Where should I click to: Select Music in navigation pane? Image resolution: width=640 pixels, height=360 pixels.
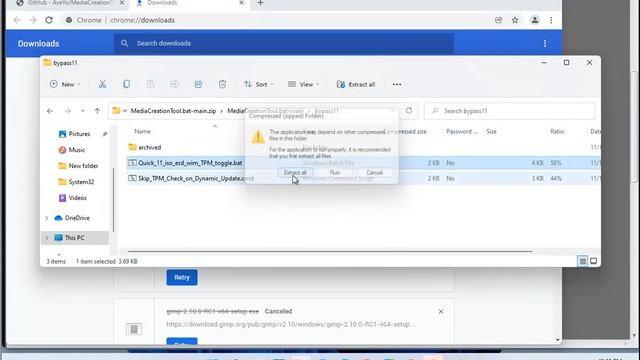pos(77,150)
